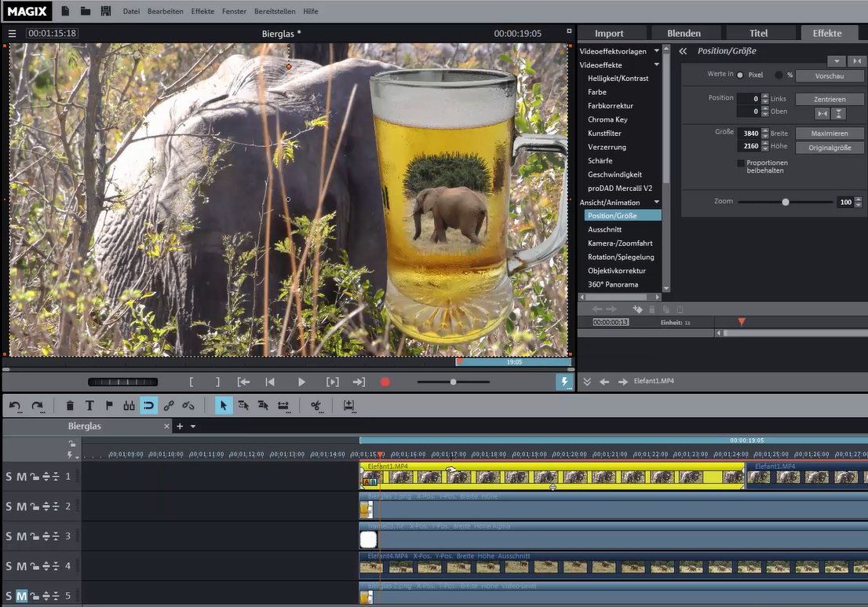Click the undo arrow in the timeline toolbar
The width and height of the screenshot is (868, 607).
pyautogui.click(x=15, y=406)
